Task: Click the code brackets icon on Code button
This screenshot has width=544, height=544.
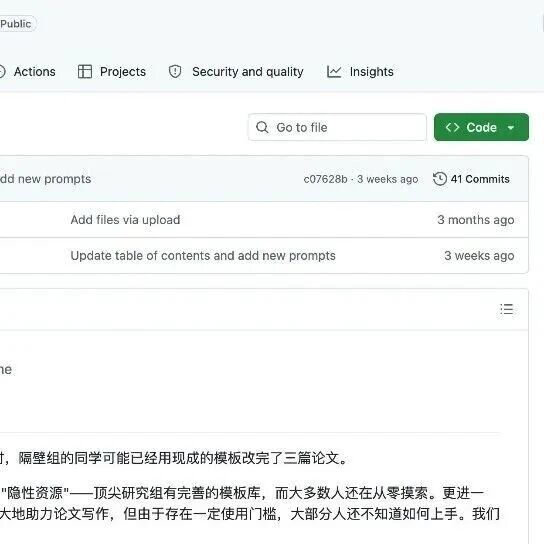Action: click(x=452, y=127)
